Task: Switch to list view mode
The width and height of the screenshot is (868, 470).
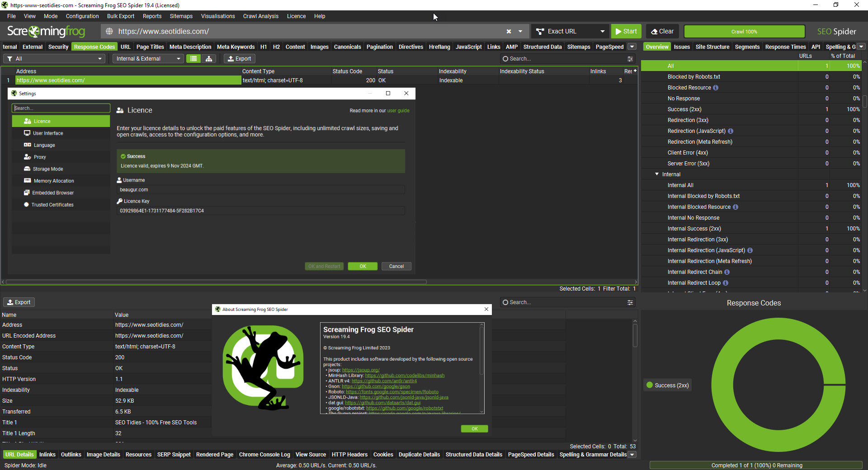Action: coord(193,59)
